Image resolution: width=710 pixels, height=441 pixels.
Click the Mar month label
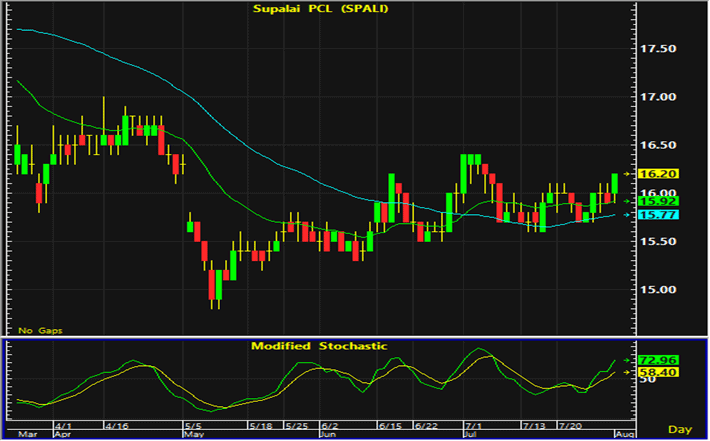(27, 435)
